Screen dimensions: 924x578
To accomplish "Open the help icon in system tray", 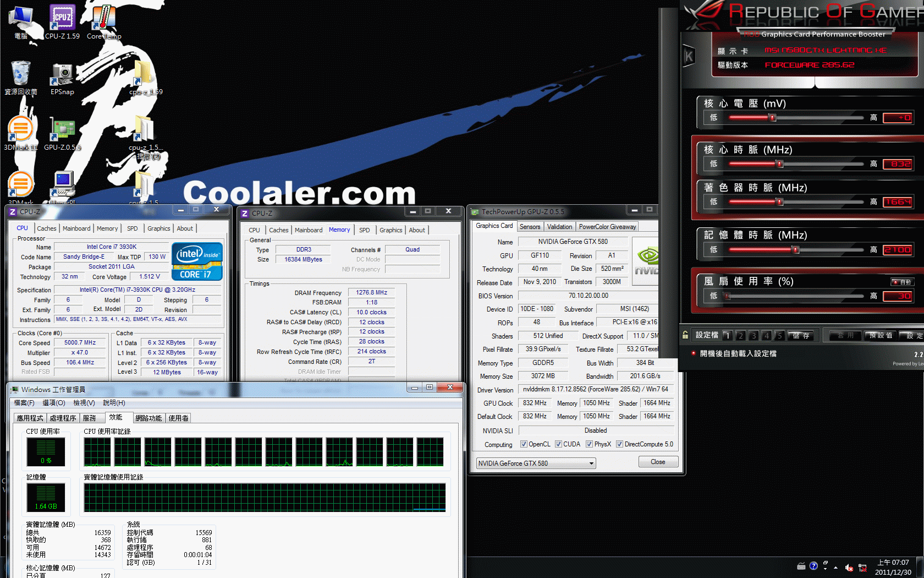I will 813,566.
